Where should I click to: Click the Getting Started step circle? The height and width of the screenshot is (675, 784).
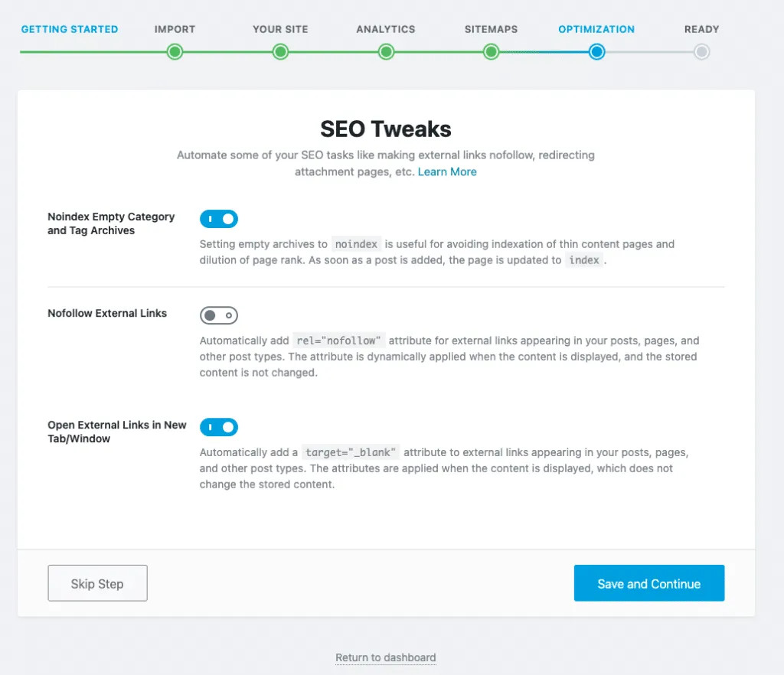coord(70,52)
